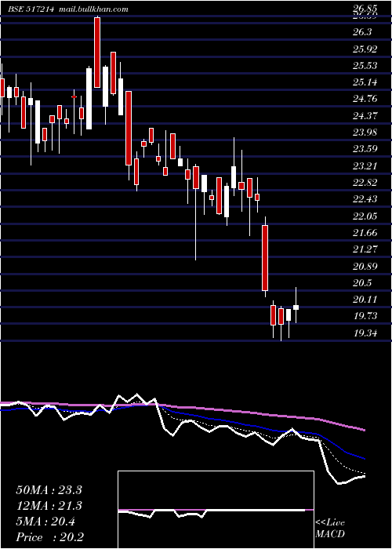
Task: Select the 25.92 price axis label
Action: click(365, 49)
